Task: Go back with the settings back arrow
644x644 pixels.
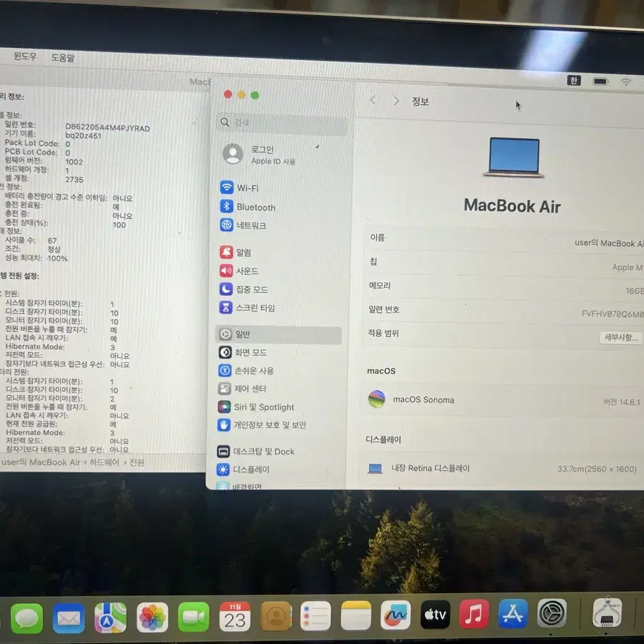Action: coord(373,99)
